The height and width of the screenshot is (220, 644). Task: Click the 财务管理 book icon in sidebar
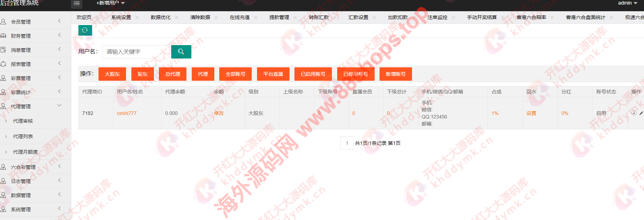[x=4, y=36]
